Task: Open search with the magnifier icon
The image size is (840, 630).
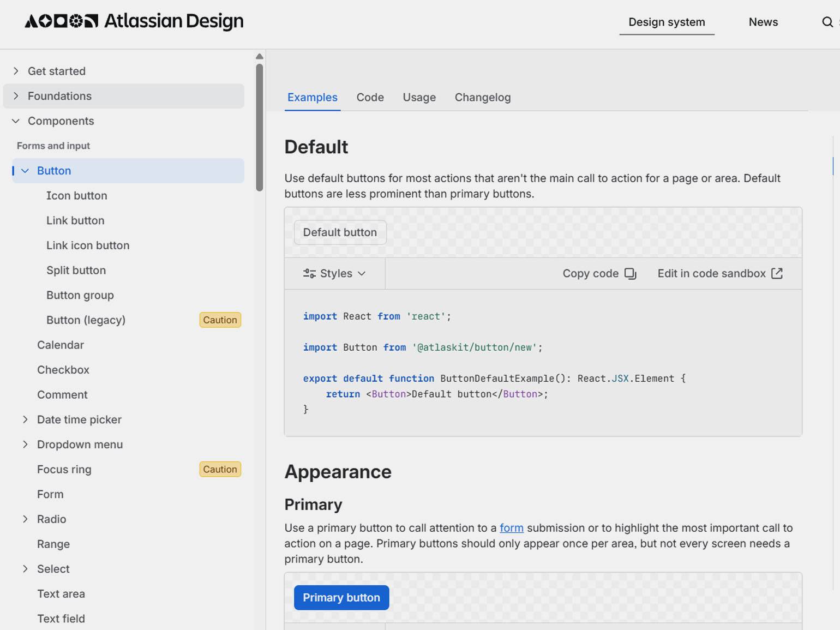Action: tap(827, 22)
